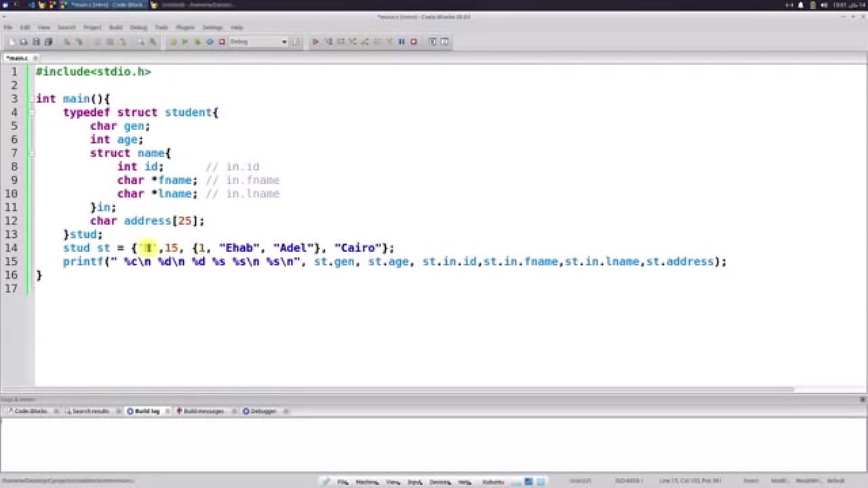868x488 pixels.
Task: Close the main.c editor tab
Action: tap(35, 58)
